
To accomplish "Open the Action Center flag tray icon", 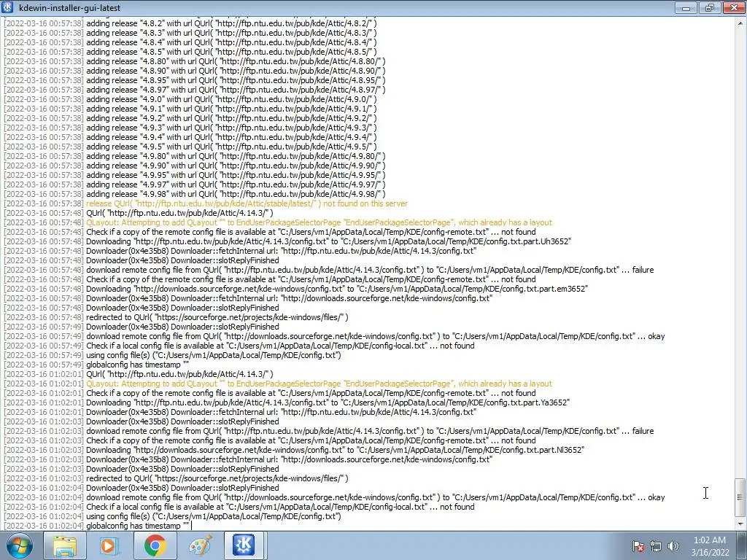I will (638, 546).
